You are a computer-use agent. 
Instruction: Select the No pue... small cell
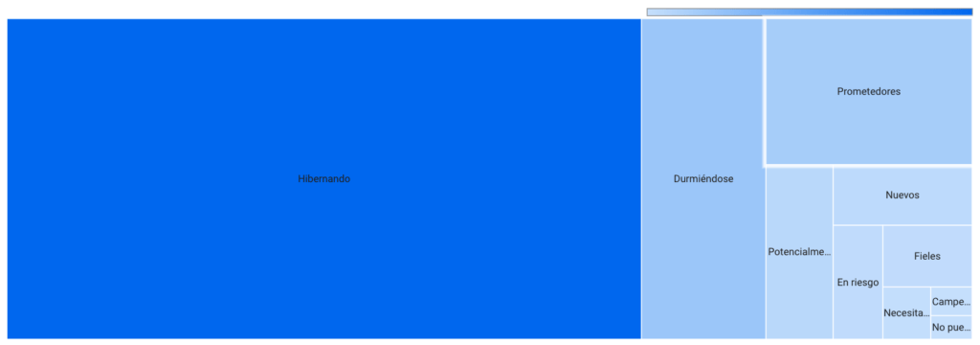(950, 328)
